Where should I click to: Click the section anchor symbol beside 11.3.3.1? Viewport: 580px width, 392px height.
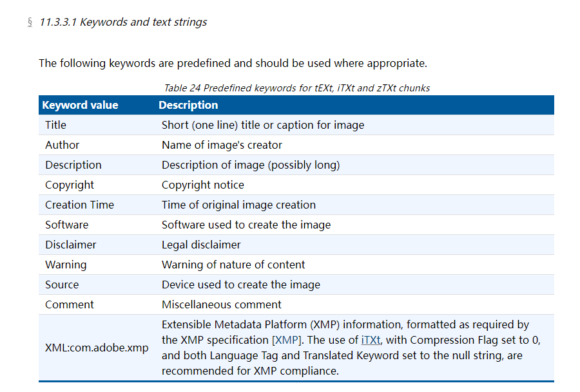click(30, 22)
